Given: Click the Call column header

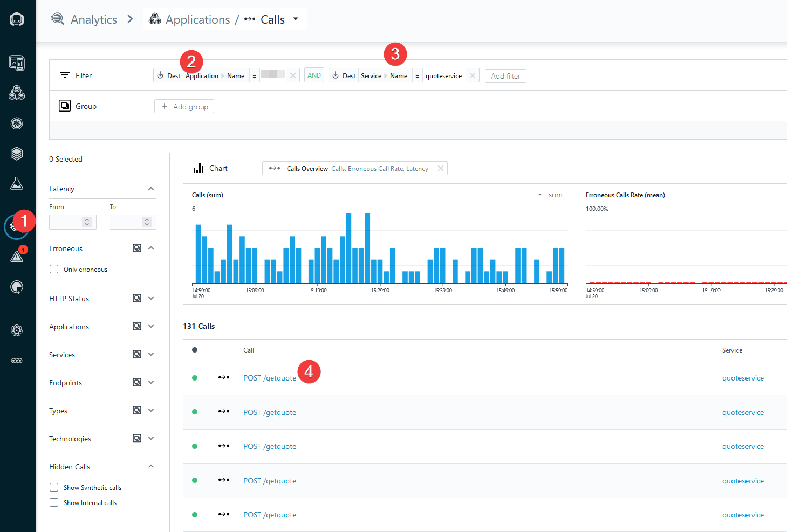Looking at the screenshot, I should pyautogui.click(x=249, y=350).
